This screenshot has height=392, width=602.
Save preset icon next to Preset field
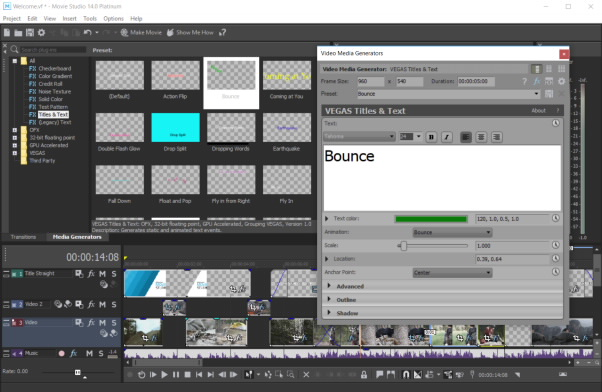pos(549,94)
